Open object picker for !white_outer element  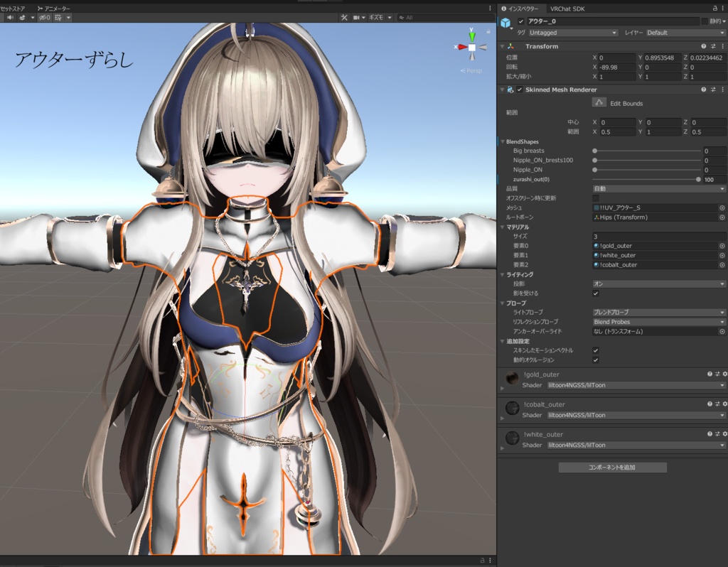722,255
